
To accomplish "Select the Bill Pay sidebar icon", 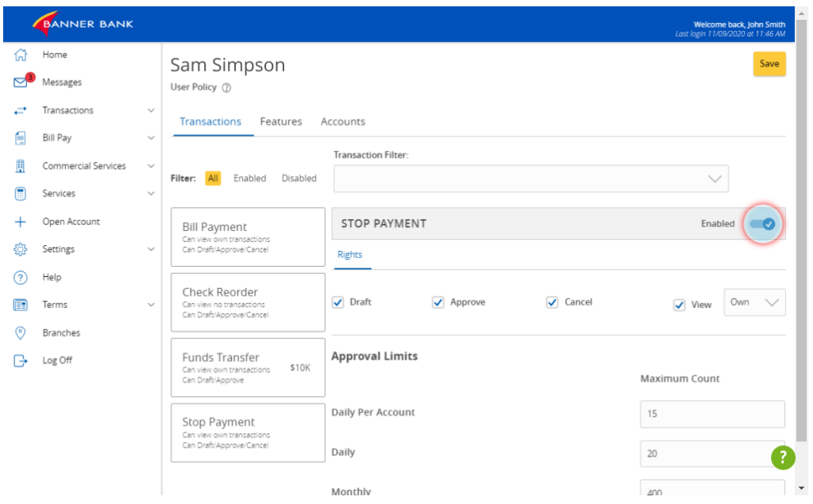I will (19, 137).
